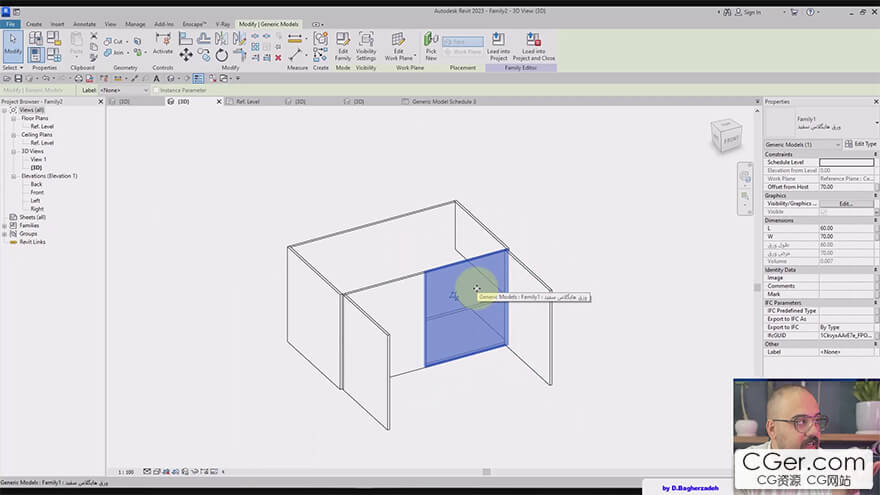Screen dimensions: 880x495
Task: Click Sign In in title bar
Action: coord(752,12)
